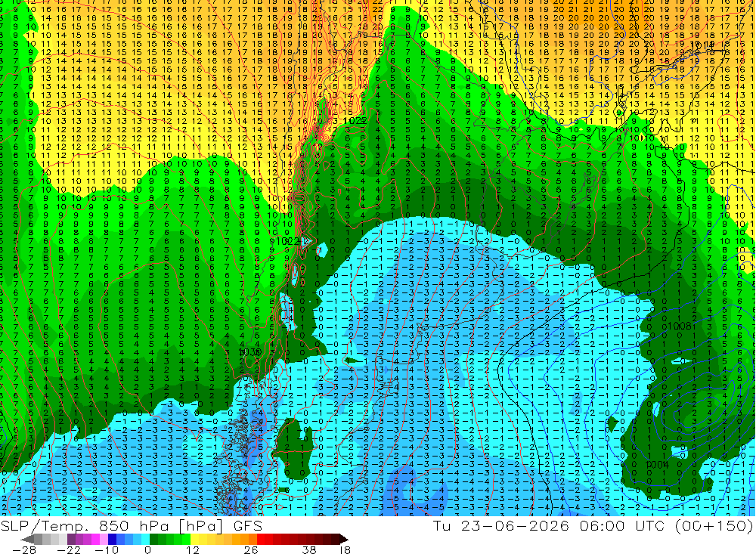Viewport: 756px width, 554px height.
Task: Click the '1036' isobar pressure label
Action: 250,352
